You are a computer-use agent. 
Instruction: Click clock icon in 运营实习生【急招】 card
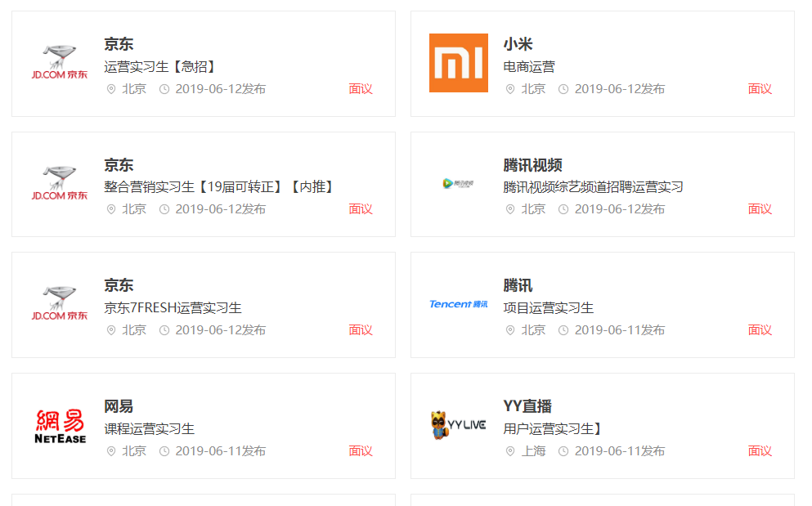click(164, 89)
